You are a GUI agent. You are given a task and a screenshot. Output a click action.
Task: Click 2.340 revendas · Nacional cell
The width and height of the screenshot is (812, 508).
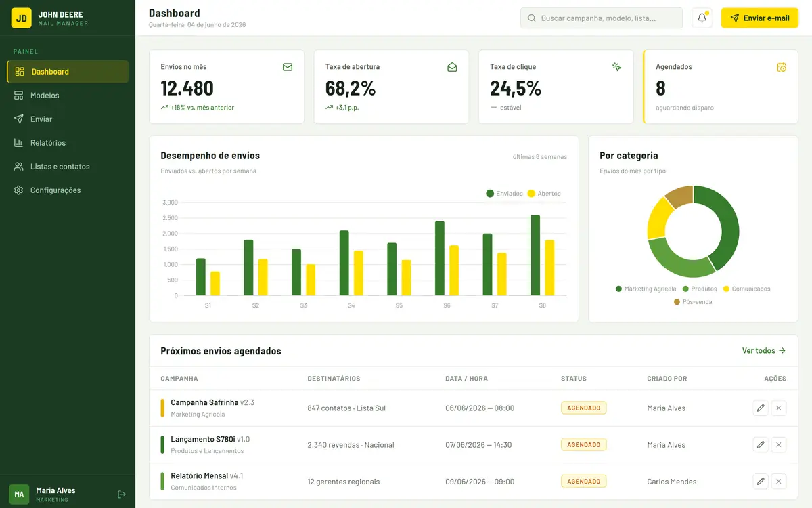[x=351, y=445]
